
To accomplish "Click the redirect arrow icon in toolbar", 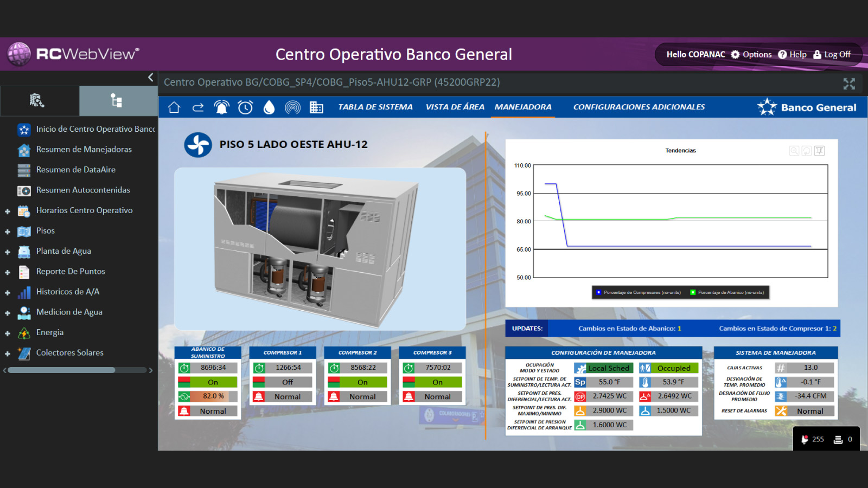I will click(x=198, y=107).
